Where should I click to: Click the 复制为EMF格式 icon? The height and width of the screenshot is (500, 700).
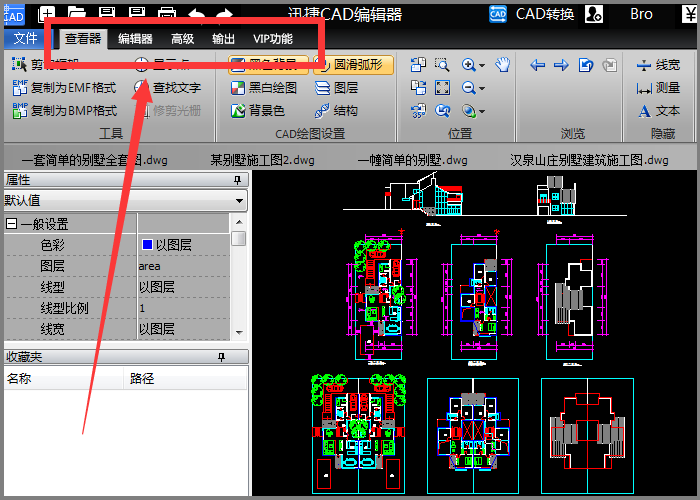(x=20, y=88)
